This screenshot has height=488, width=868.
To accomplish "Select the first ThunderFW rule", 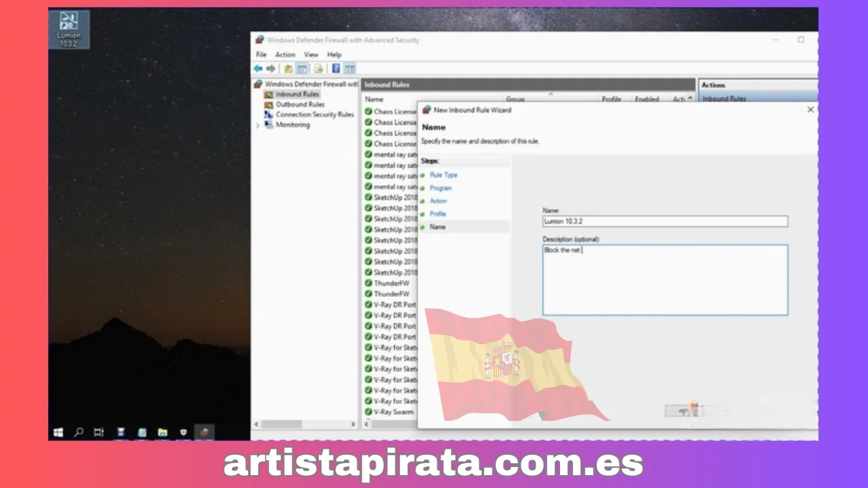I will [x=387, y=283].
